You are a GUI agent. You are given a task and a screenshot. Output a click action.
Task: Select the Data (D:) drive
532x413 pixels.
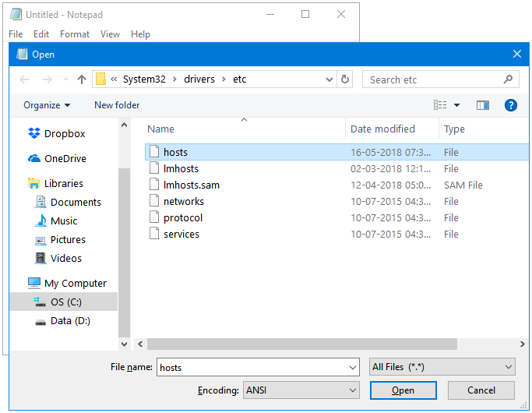click(x=70, y=320)
